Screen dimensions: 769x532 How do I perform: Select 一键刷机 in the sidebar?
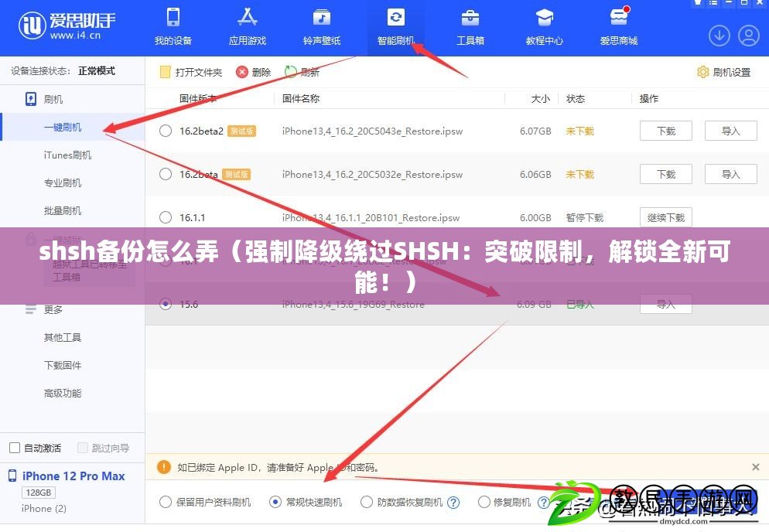[63, 128]
